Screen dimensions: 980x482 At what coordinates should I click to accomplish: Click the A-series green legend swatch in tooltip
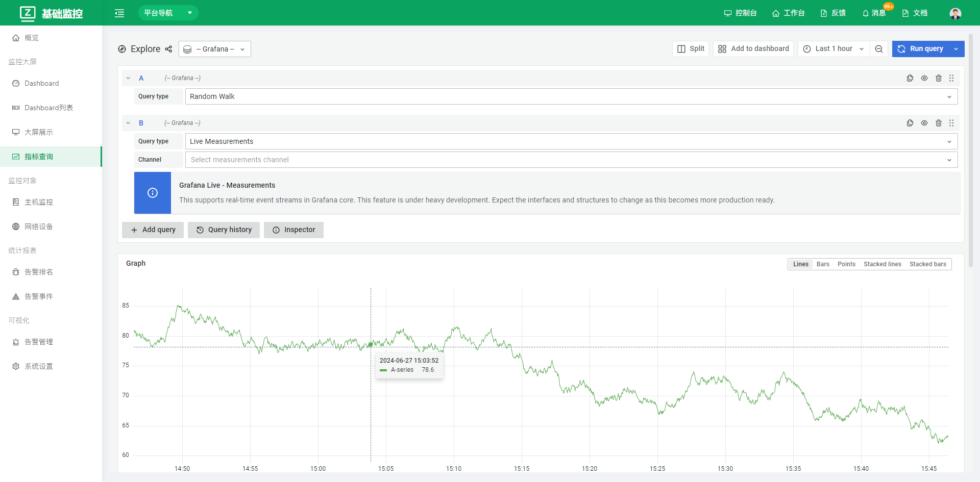point(383,370)
